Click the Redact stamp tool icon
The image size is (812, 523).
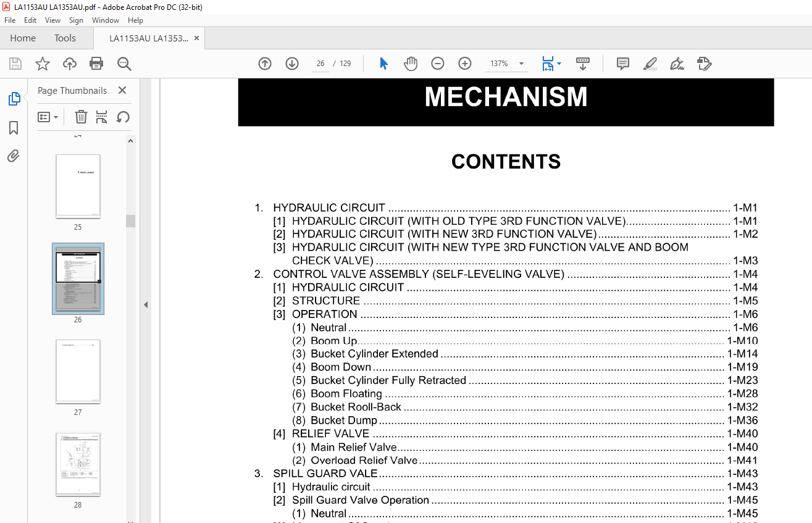704,64
